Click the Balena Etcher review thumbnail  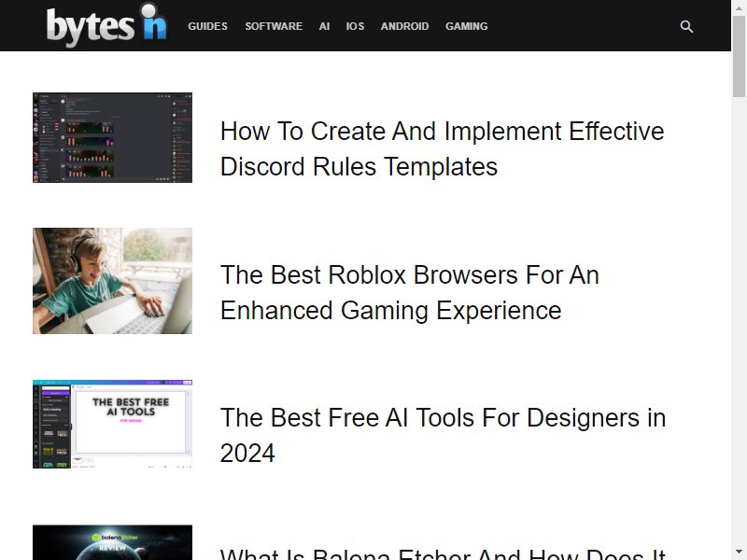pos(112,542)
